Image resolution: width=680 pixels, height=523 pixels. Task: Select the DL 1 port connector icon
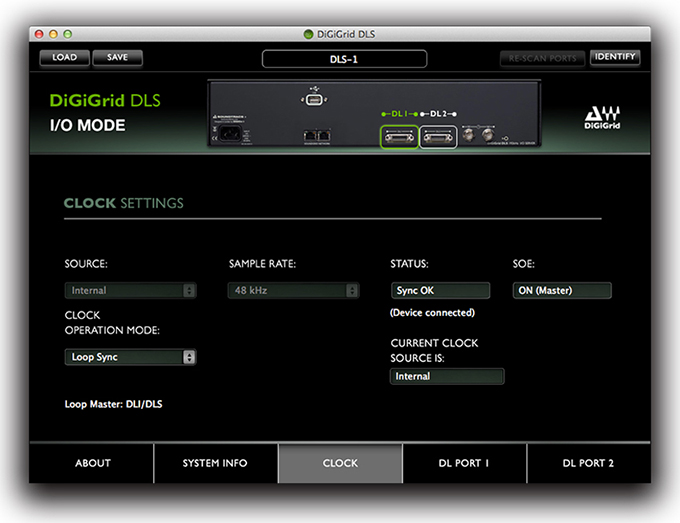[399, 137]
